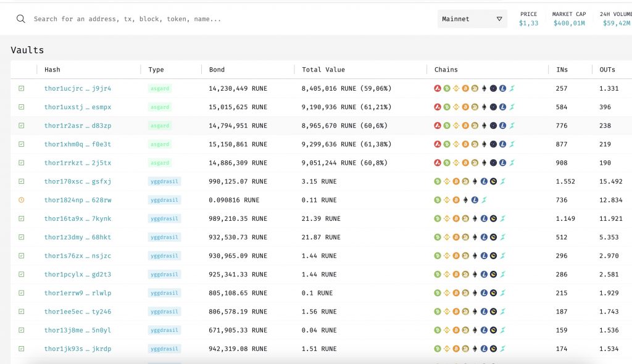Click the PRICE value $1,33
This screenshot has width=632, height=364.
[528, 23]
